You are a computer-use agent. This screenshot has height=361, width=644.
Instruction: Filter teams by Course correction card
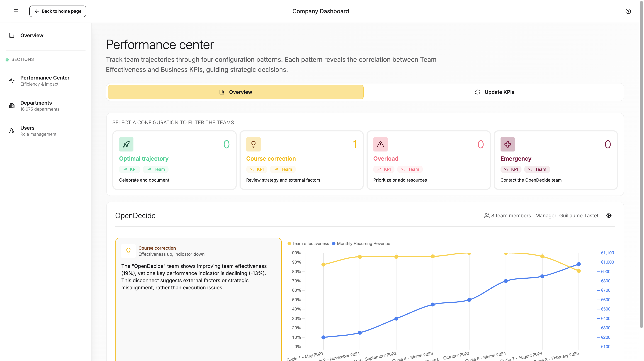pyautogui.click(x=301, y=160)
